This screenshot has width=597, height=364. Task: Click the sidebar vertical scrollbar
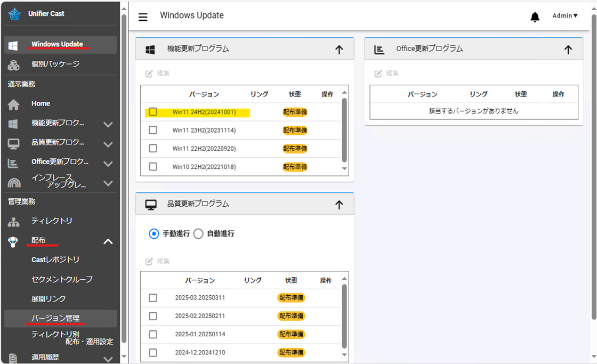[124, 179]
